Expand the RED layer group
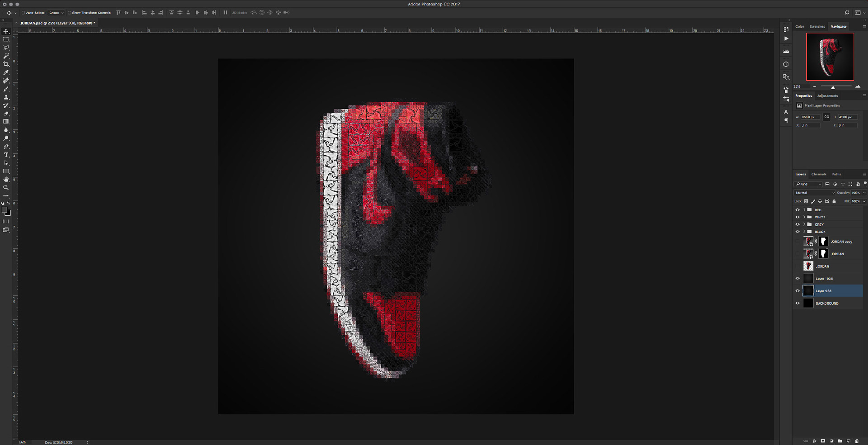Image resolution: width=868 pixels, height=445 pixels. pos(804,210)
